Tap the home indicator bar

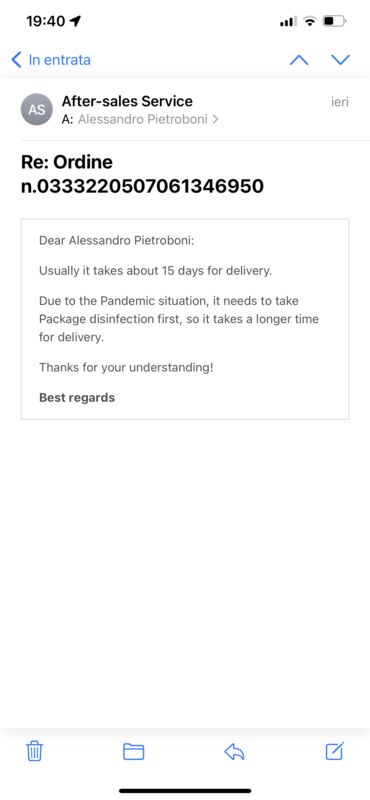tap(185, 791)
